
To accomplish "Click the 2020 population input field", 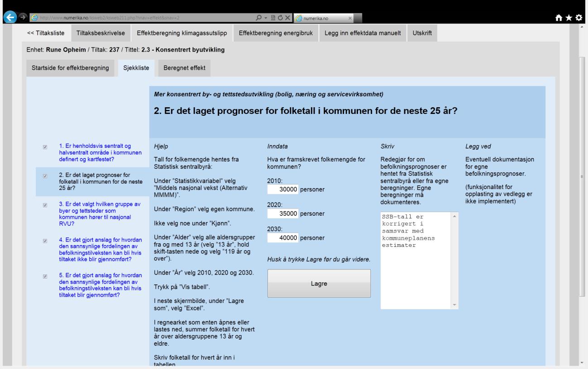I will 283,213.
